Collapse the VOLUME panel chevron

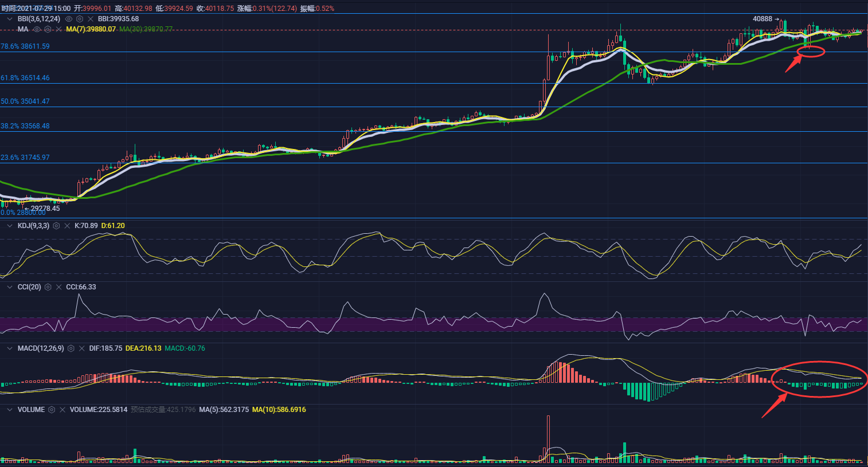coord(10,410)
